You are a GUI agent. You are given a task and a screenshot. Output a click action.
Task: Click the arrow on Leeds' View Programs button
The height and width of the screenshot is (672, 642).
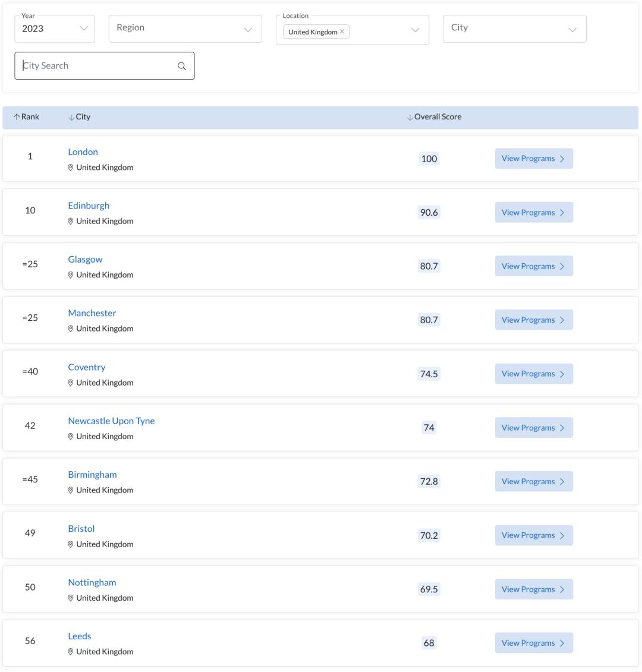562,643
